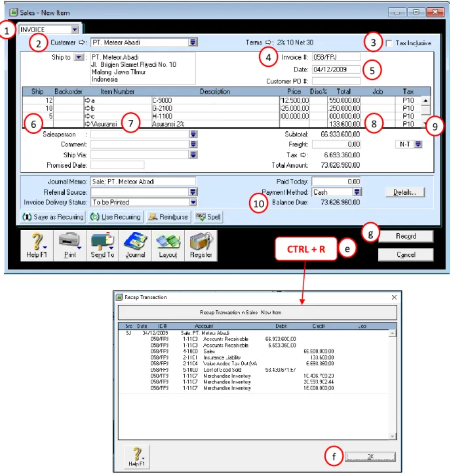Open the Journal icon

point(135,245)
